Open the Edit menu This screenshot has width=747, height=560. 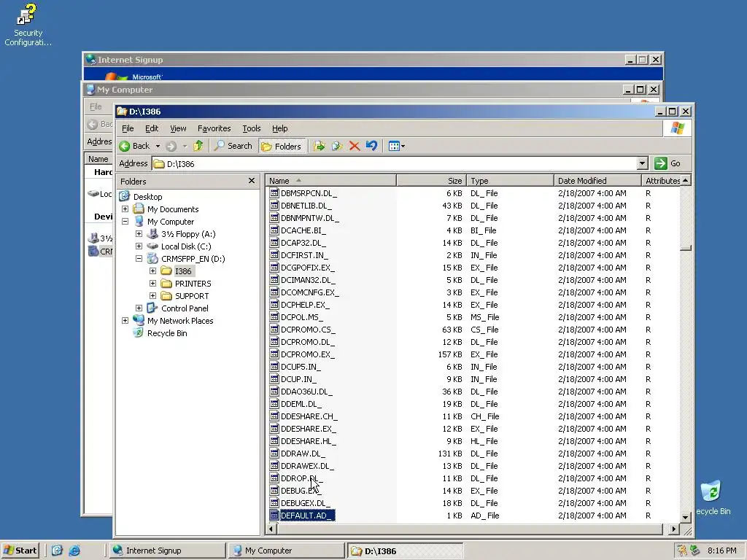point(152,128)
